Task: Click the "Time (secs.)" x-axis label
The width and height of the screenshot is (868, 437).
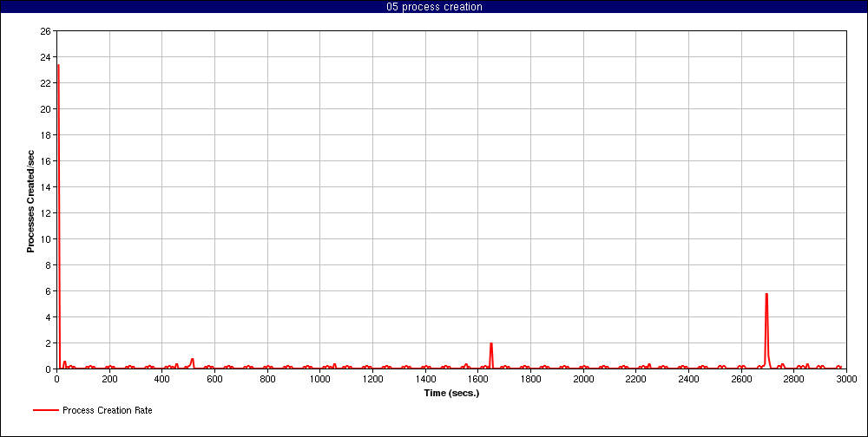Action: [451, 393]
